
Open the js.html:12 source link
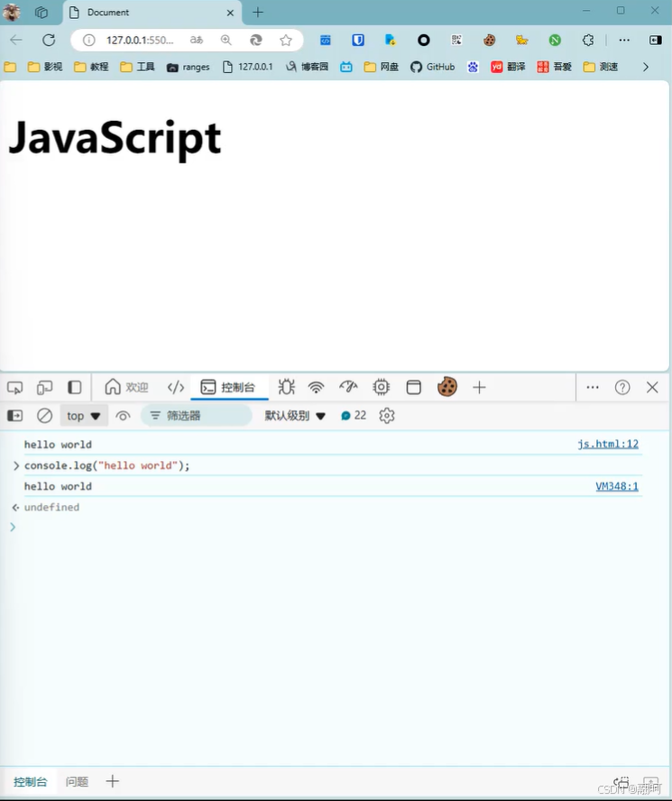point(608,444)
